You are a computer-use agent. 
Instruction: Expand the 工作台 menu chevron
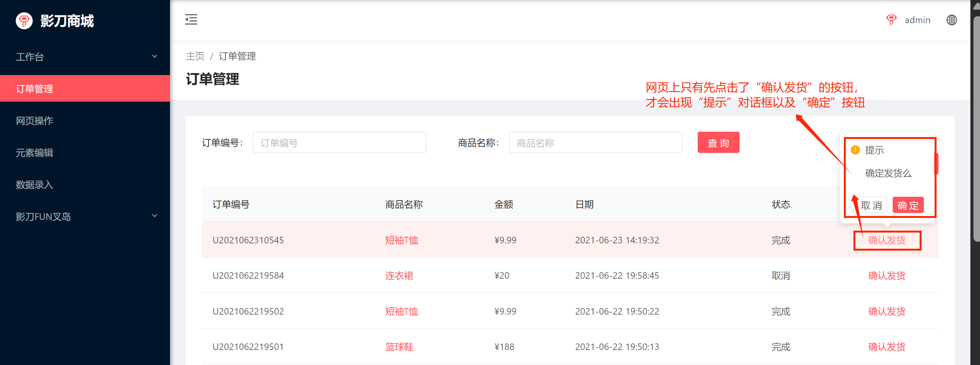tap(155, 57)
